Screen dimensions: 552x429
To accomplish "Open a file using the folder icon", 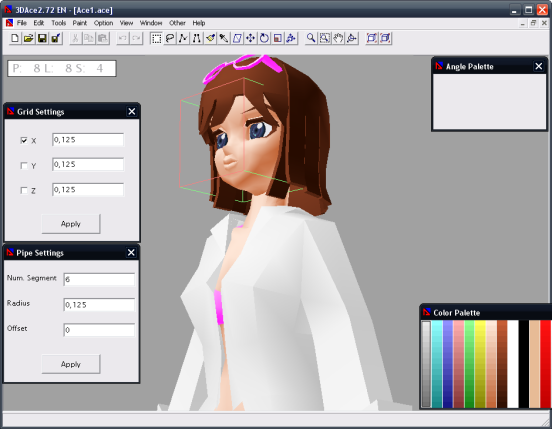I will [29, 38].
